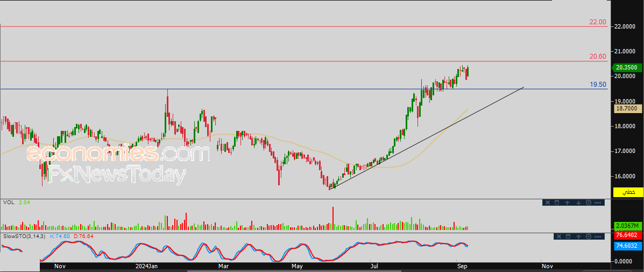Screen dimensions: 644x272
Task: Open SlowSTO pane settings gear
Action: tap(589, 236)
